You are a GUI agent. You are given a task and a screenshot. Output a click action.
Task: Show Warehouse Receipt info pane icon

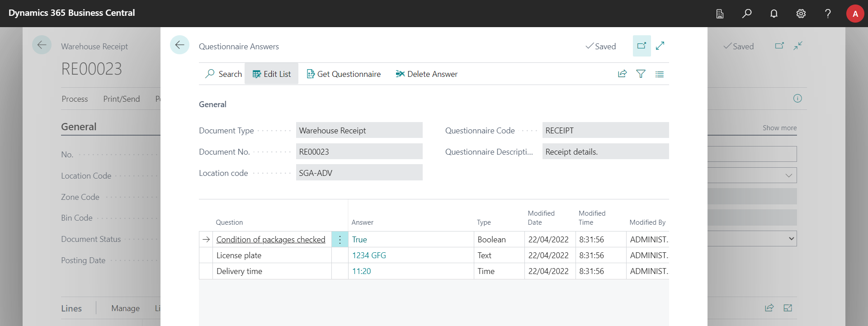click(x=797, y=98)
